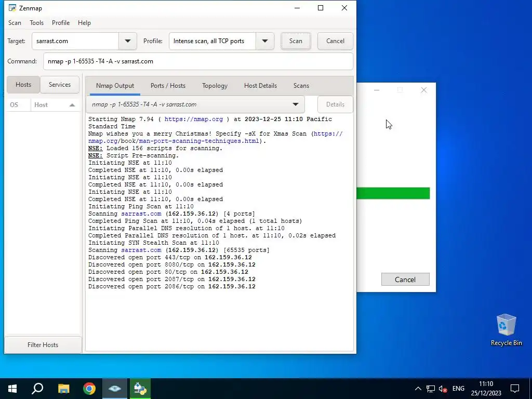The image size is (532, 399).
Task: Open the Help menu
Action: click(84, 23)
